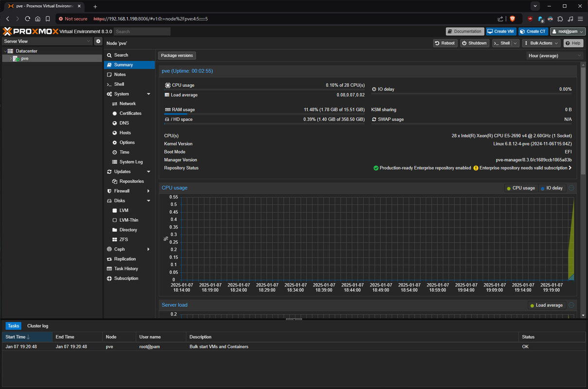
Task: Click the Datacenter server icon
Action: click(x=11, y=51)
